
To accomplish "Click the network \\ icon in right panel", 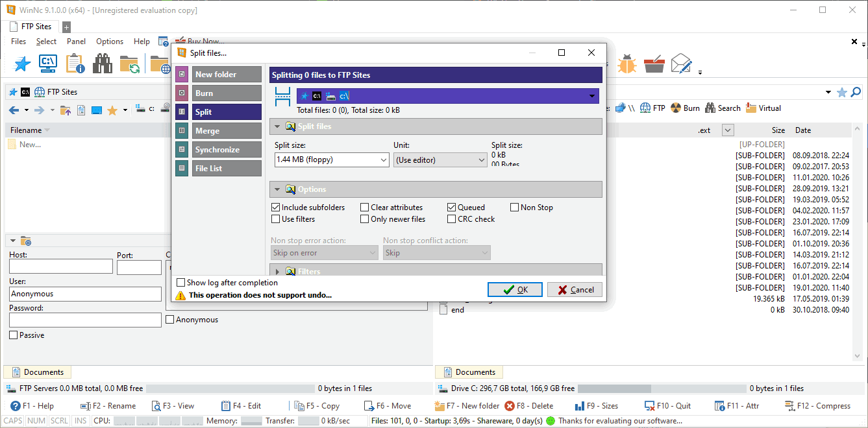I will point(625,108).
